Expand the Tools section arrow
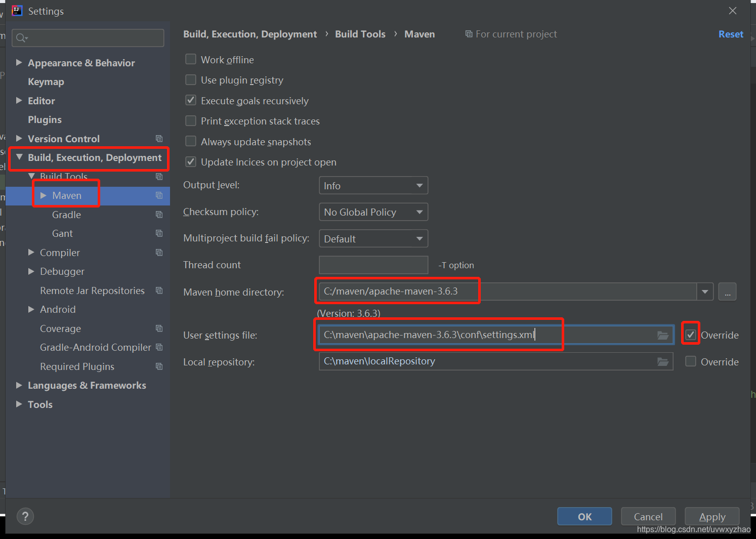756x539 pixels. click(x=19, y=404)
